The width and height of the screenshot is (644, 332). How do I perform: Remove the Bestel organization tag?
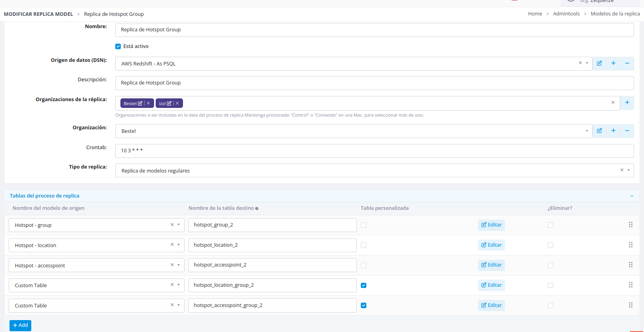[x=149, y=103]
